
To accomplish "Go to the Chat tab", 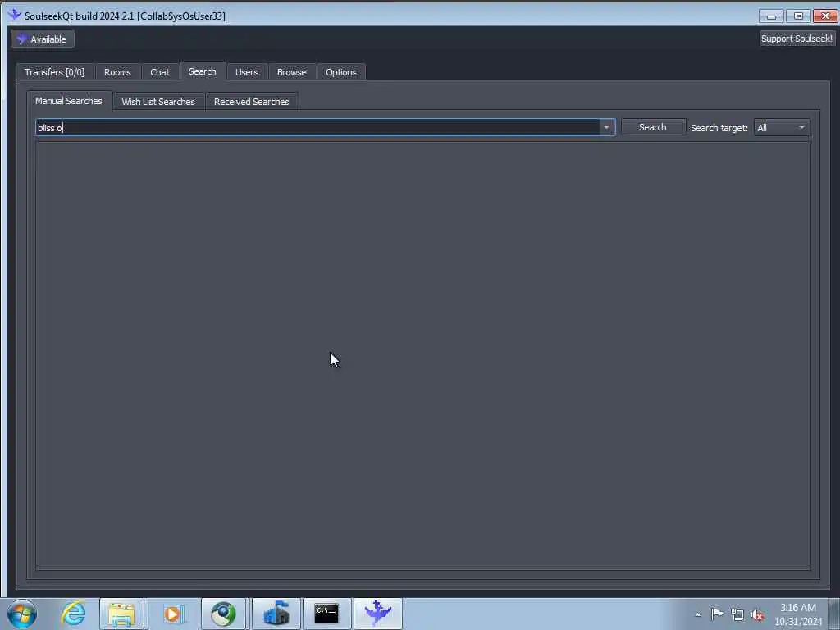I will [x=160, y=72].
